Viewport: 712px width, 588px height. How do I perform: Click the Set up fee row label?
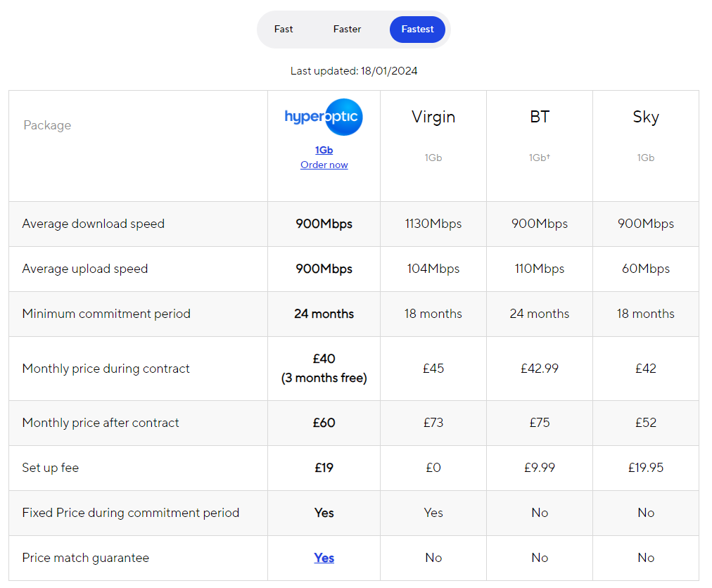tap(51, 467)
